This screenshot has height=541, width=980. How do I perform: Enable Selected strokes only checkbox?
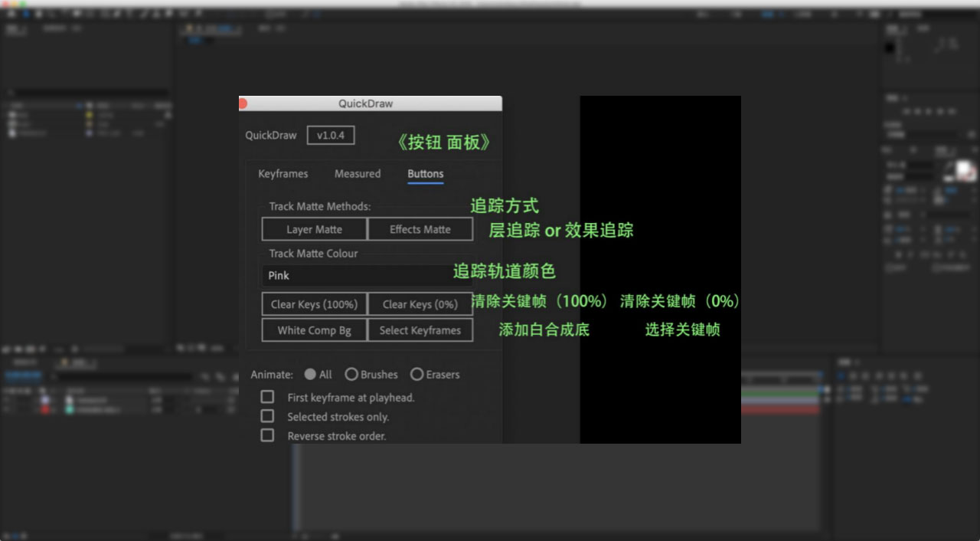coord(267,416)
